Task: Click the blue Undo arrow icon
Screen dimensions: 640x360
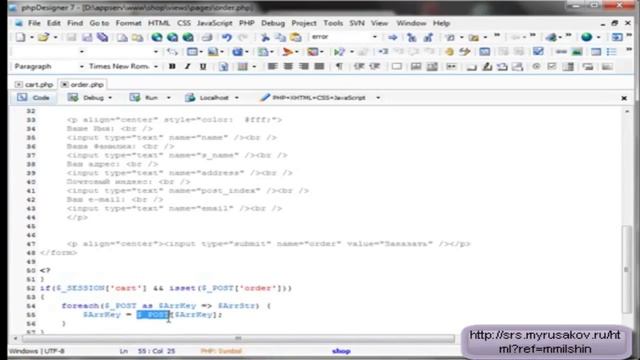Action: point(227,38)
